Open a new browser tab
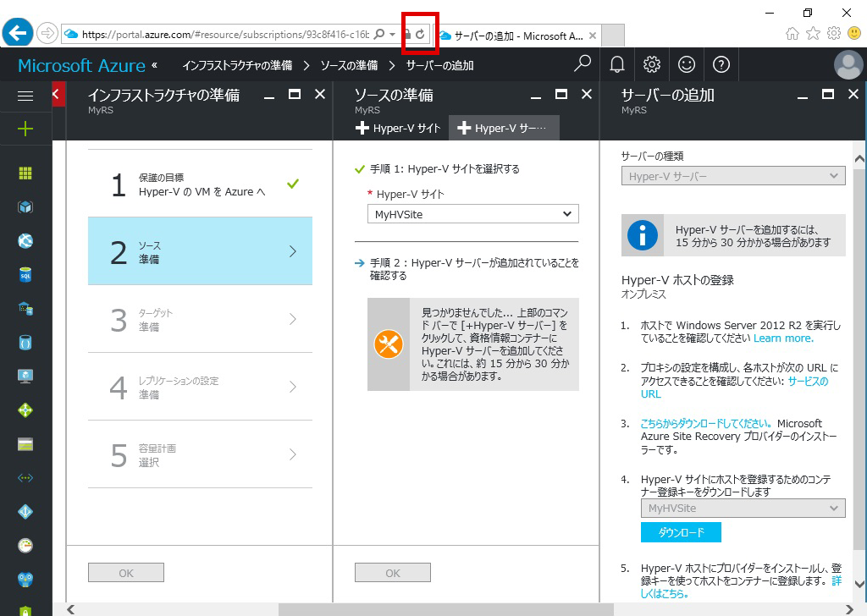Screen dimensions: 867x616 coord(613,36)
